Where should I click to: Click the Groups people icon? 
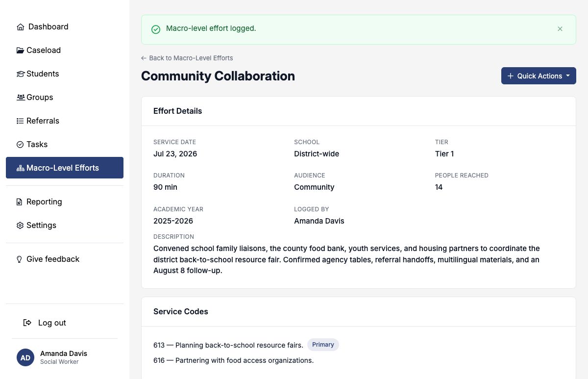tap(21, 98)
